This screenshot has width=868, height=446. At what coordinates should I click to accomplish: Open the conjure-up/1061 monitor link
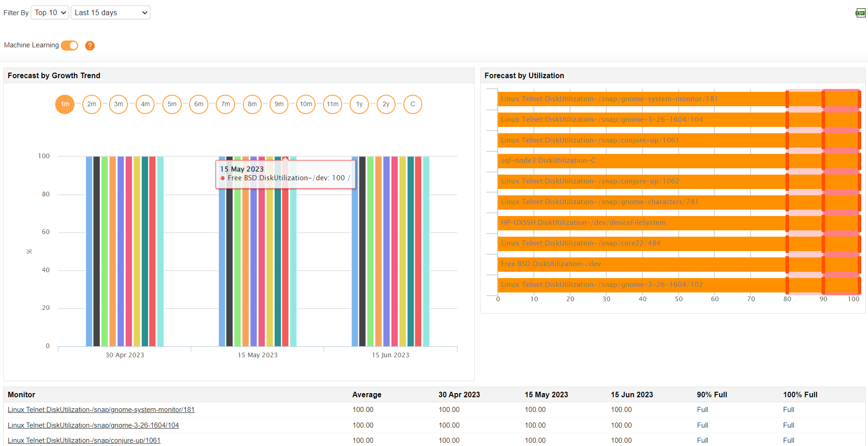pyautogui.click(x=84, y=440)
